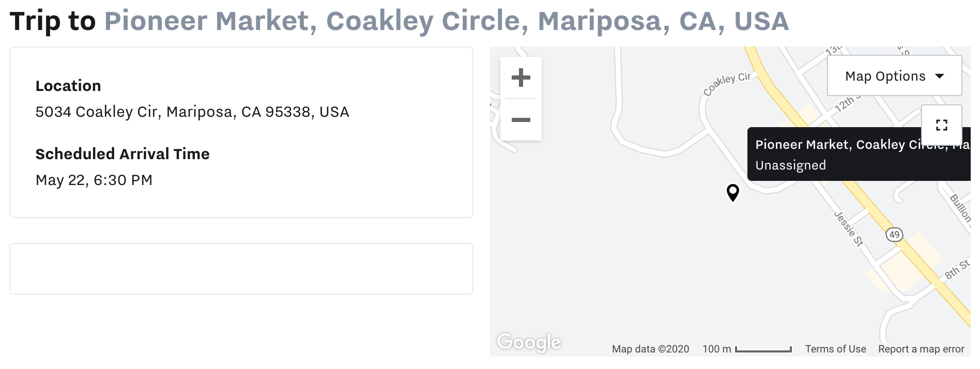Click the Coakley Cir street label
980x369 pixels.
coord(727,84)
